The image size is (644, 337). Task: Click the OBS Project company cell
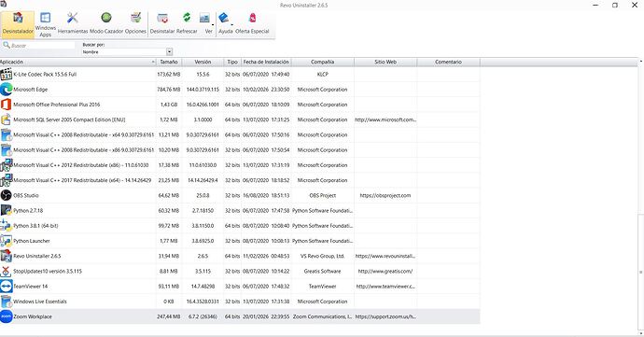tap(322, 196)
